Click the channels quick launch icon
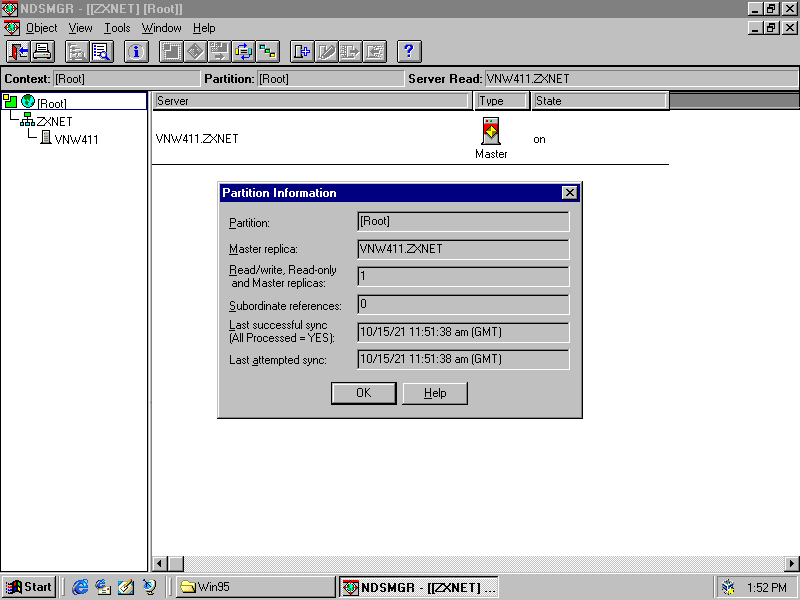The width and height of the screenshot is (800, 600). 149,587
